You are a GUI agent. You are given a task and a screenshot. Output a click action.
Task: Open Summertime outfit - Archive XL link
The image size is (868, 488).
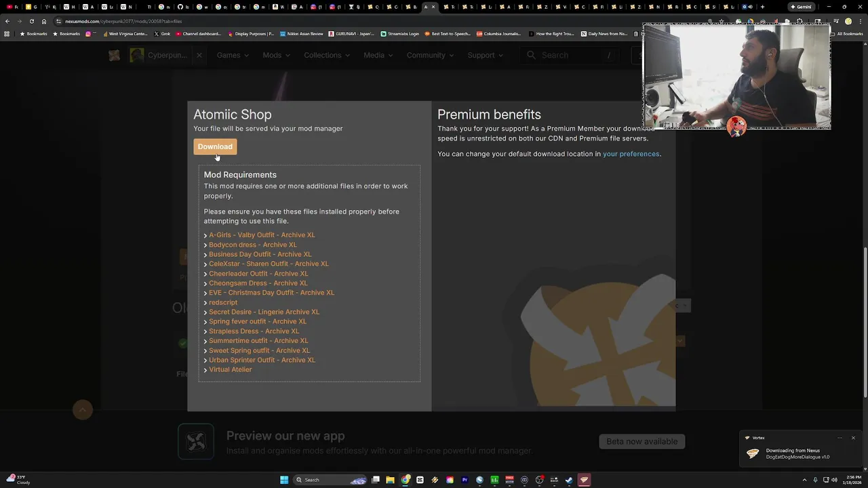[x=258, y=341]
